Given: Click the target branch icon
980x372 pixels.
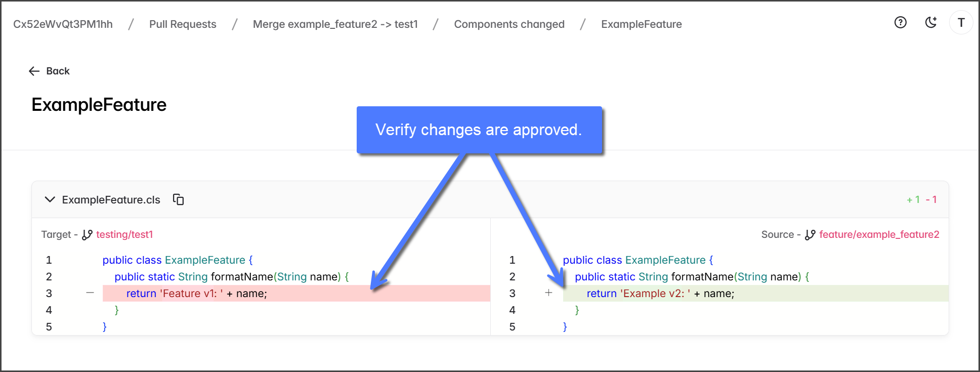Looking at the screenshot, I should tap(87, 235).
